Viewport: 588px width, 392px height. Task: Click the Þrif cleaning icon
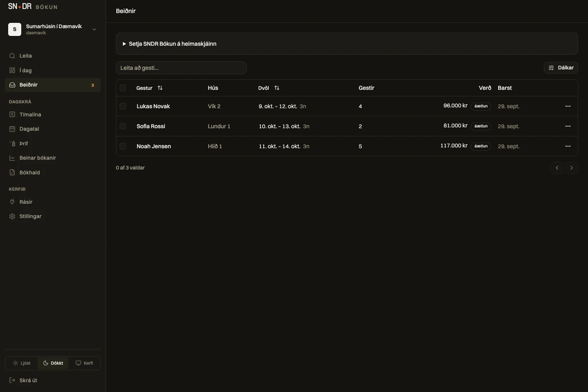pyautogui.click(x=12, y=143)
